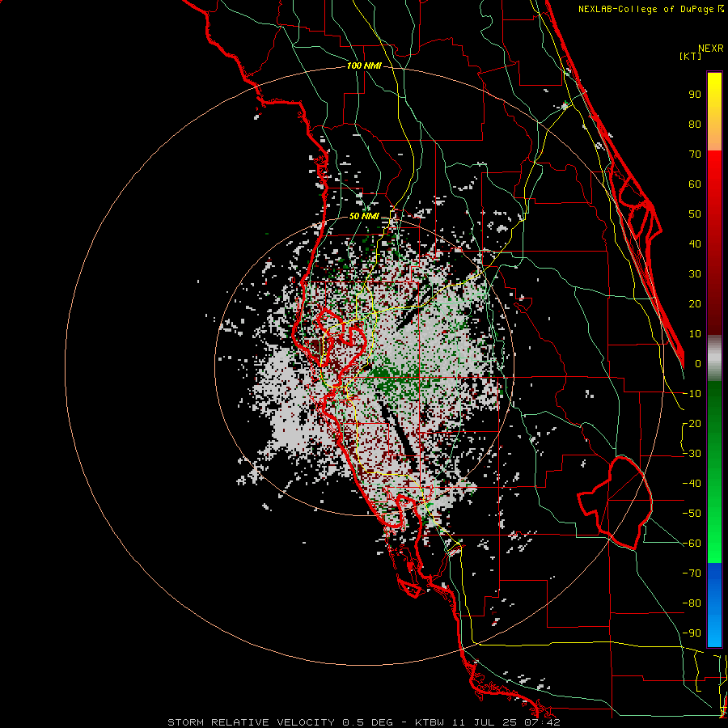The image size is (728, 728).
Task: Click the positive 20 scale label
Action: click(x=695, y=303)
